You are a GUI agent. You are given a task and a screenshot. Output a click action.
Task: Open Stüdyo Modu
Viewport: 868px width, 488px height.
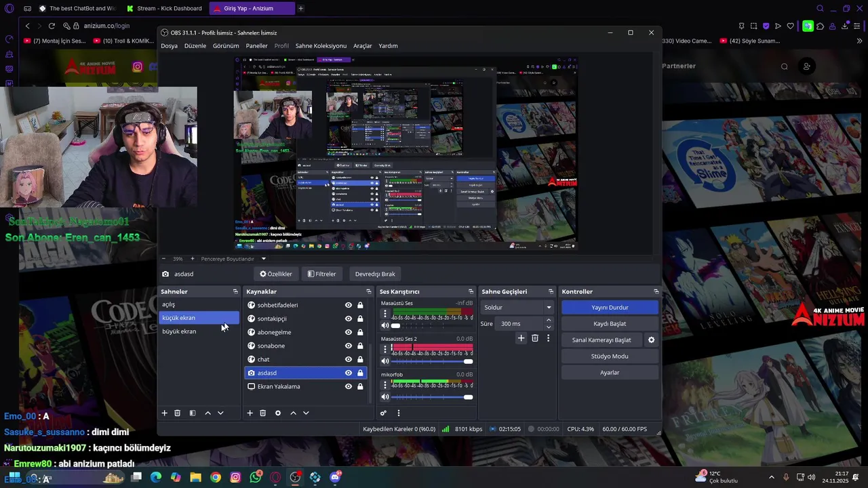point(610,356)
